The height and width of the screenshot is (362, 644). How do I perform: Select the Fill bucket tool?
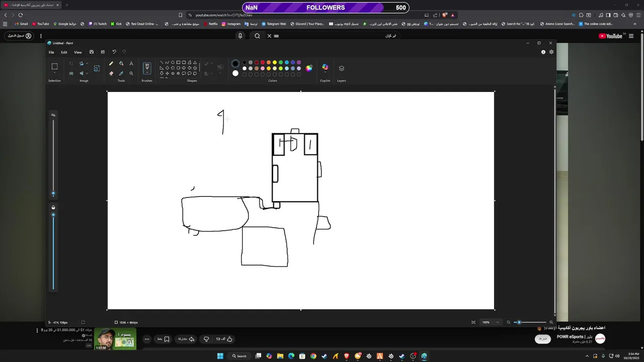pyautogui.click(x=121, y=64)
